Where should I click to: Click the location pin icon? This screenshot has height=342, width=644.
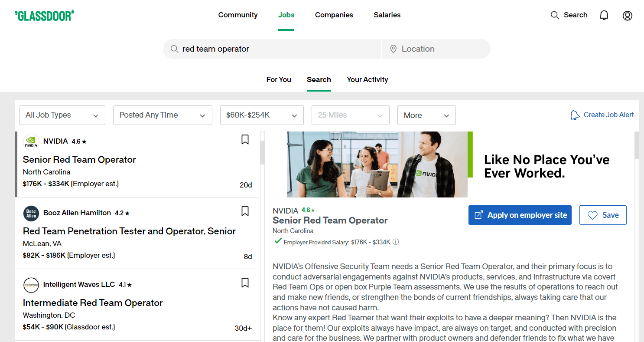pyautogui.click(x=394, y=49)
